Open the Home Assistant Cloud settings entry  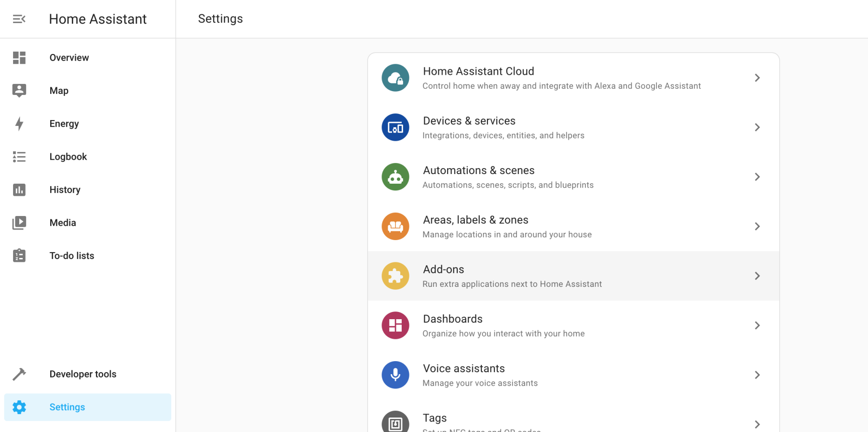click(573, 78)
